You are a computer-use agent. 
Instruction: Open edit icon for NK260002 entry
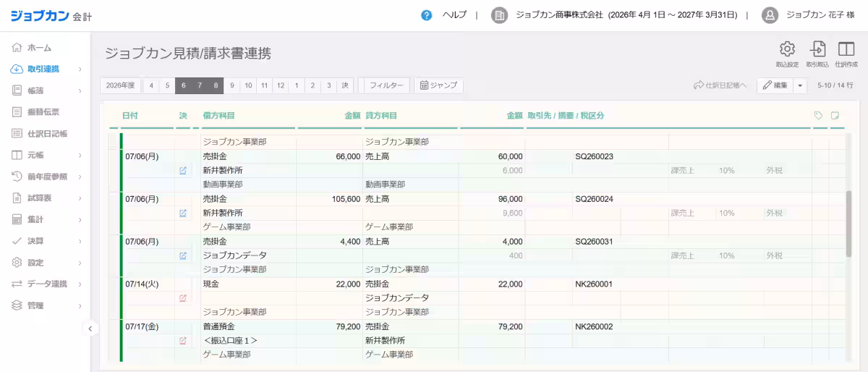coord(183,341)
